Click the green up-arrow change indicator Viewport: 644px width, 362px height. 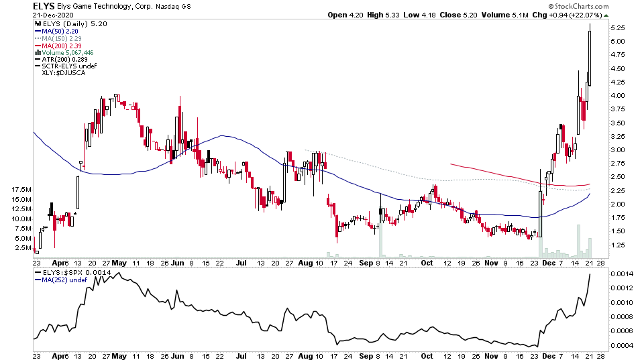click(606, 15)
